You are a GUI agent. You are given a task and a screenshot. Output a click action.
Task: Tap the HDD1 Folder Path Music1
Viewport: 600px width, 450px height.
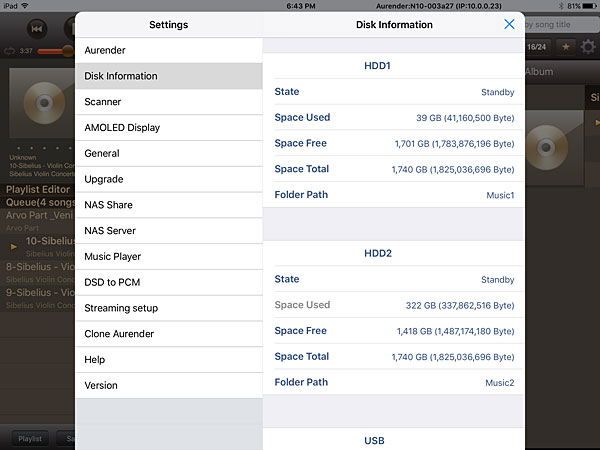tap(500, 195)
